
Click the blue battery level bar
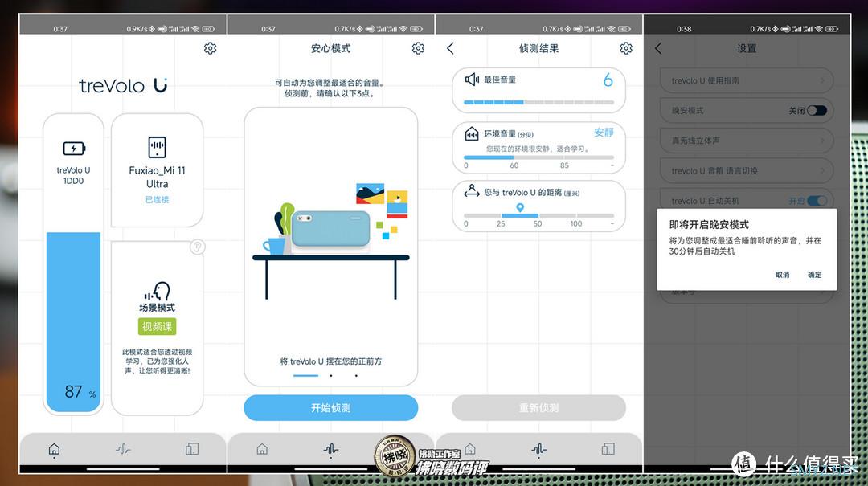(x=74, y=322)
